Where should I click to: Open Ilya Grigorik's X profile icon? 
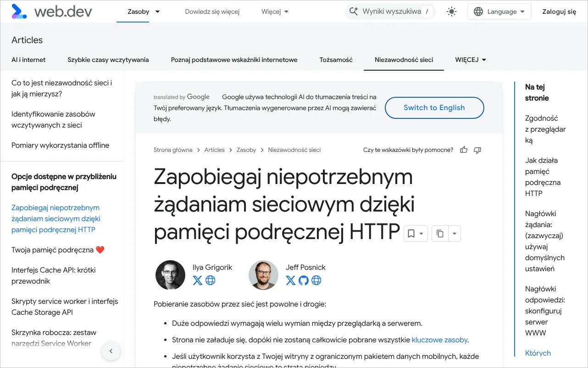[198, 280]
